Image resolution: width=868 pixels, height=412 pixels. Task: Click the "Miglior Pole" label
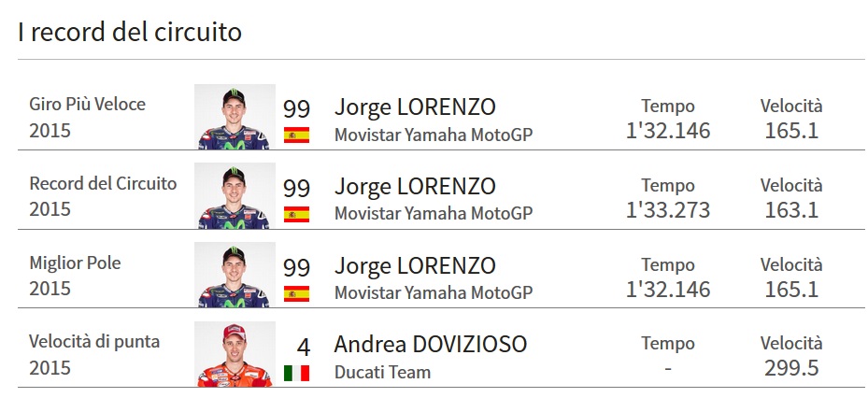coord(75,263)
